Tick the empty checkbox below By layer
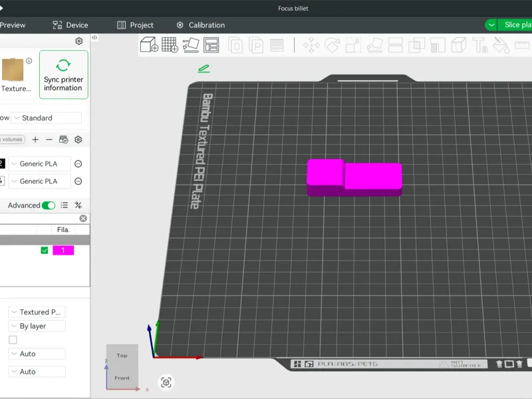 13,340
